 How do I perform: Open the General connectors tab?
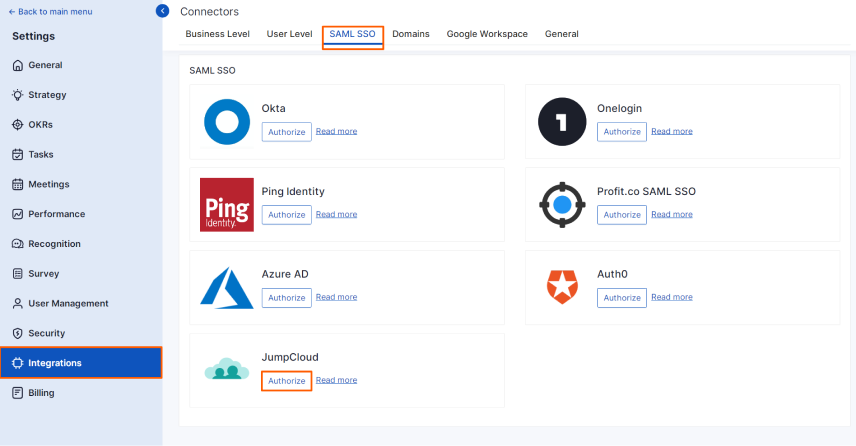coord(561,34)
